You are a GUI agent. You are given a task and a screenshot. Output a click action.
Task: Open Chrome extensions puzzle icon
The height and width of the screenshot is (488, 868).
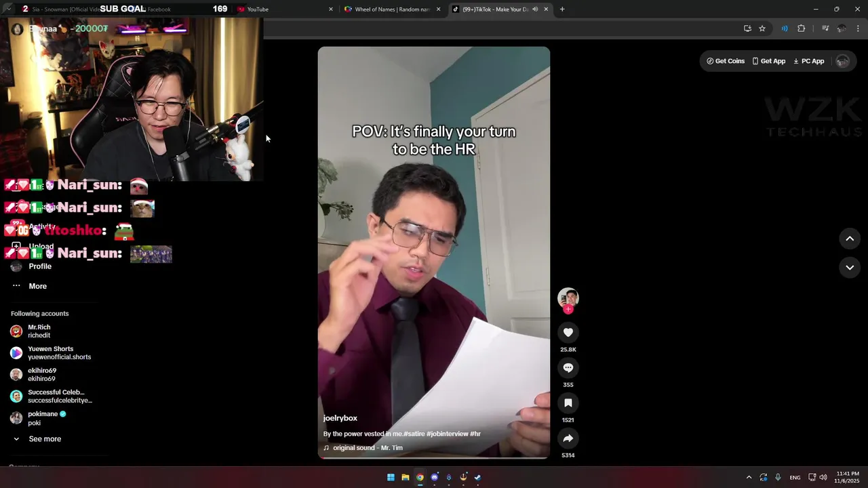tap(802, 28)
